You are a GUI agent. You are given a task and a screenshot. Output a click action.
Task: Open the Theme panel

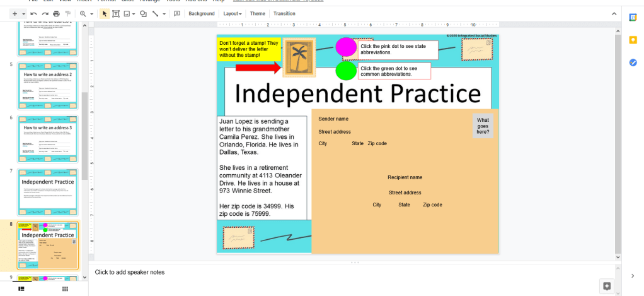point(257,13)
